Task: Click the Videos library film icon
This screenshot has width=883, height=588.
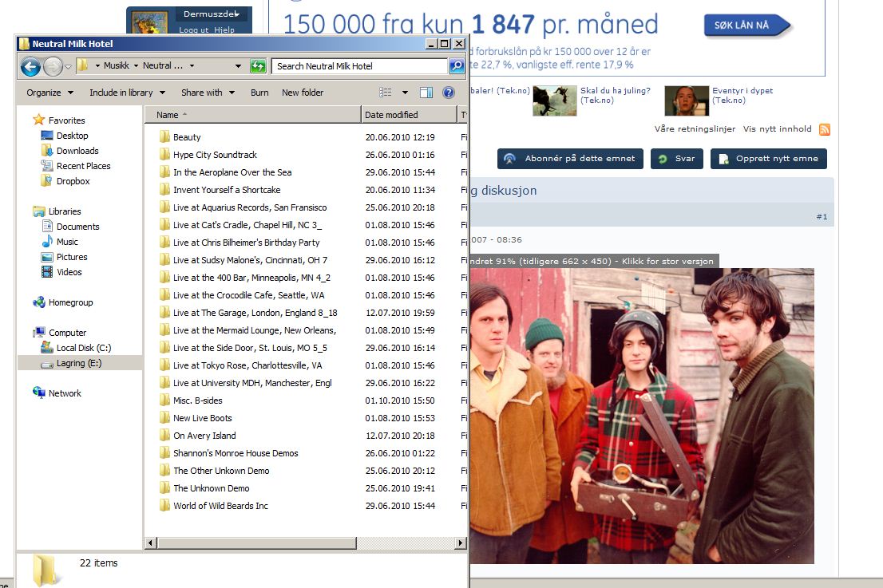Action: tap(47, 272)
